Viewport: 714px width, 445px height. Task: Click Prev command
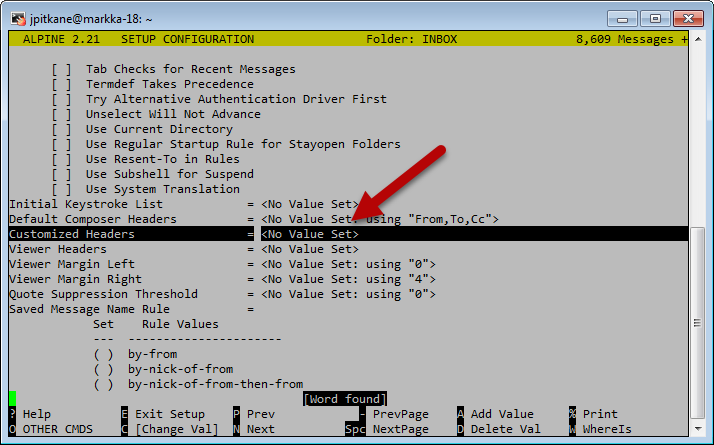[x=254, y=414]
